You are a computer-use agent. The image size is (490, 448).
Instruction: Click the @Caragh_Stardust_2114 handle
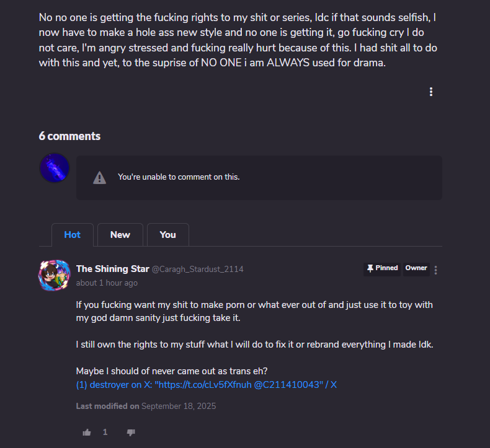(197, 270)
